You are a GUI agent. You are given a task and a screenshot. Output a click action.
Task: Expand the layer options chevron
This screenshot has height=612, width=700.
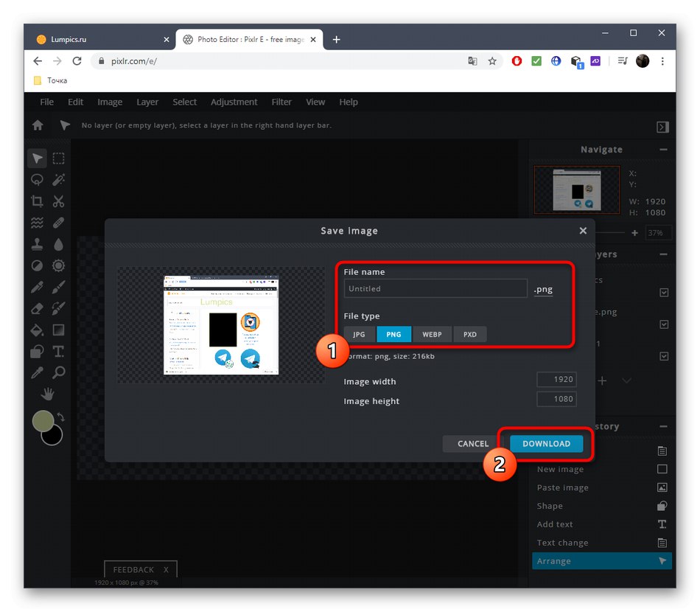tap(626, 380)
